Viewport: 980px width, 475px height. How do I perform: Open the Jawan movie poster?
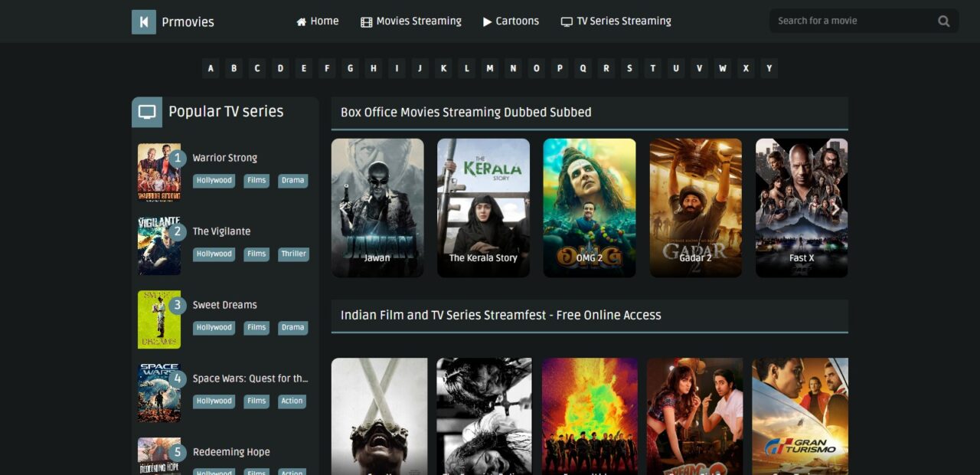tap(377, 208)
